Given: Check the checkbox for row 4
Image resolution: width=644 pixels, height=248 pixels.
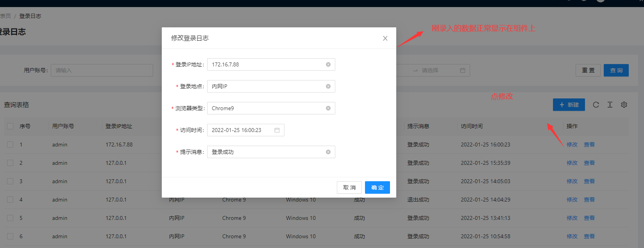Looking at the screenshot, I should coord(10,200).
